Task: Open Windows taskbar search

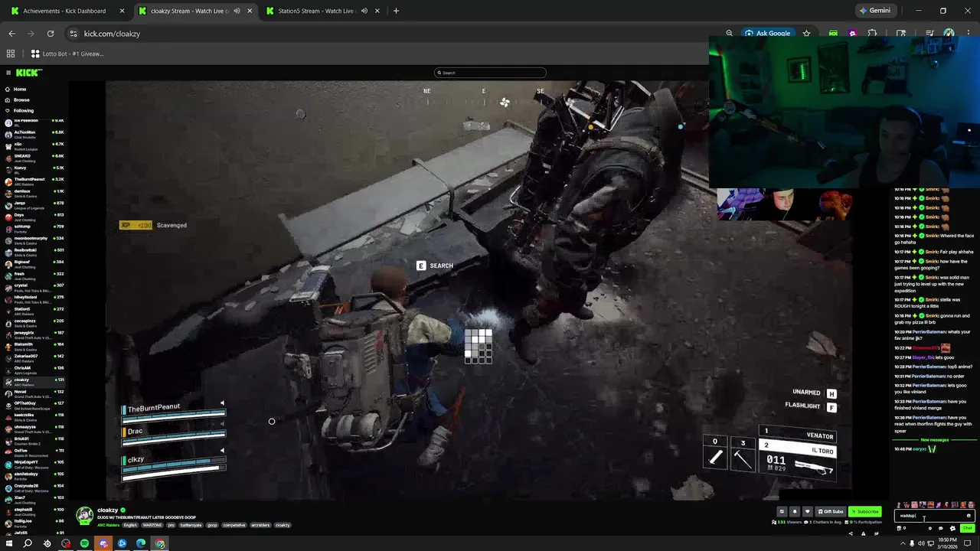Action: coord(28,543)
